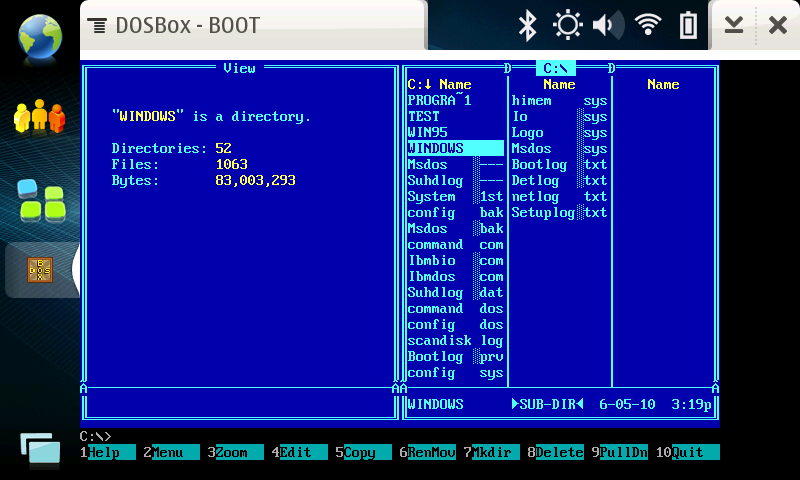Select the config bak file

[455, 212]
